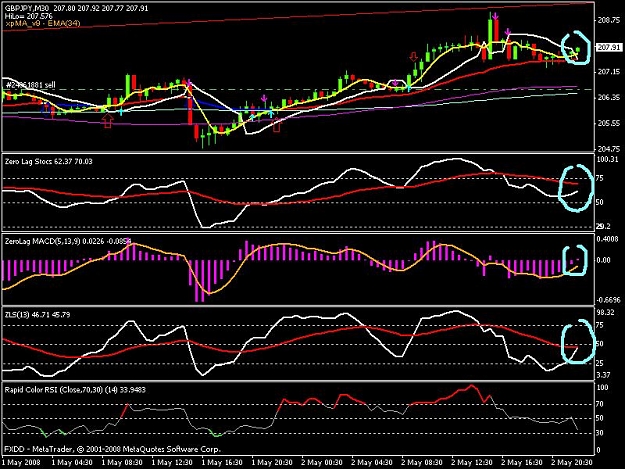Click the 1 May 20:30 time label

point(272,463)
